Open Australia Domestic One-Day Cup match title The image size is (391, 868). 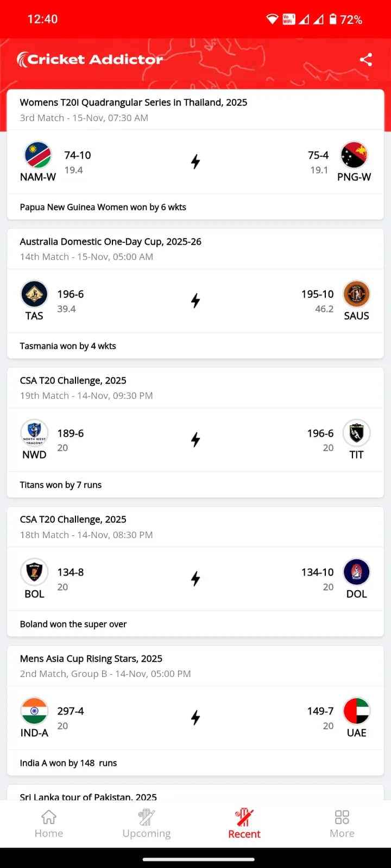[x=111, y=241]
